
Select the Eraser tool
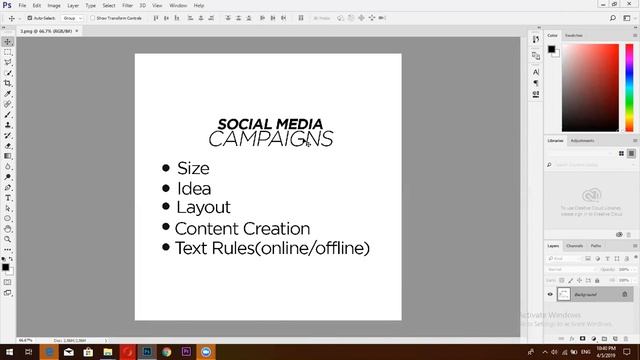[x=8, y=146]
